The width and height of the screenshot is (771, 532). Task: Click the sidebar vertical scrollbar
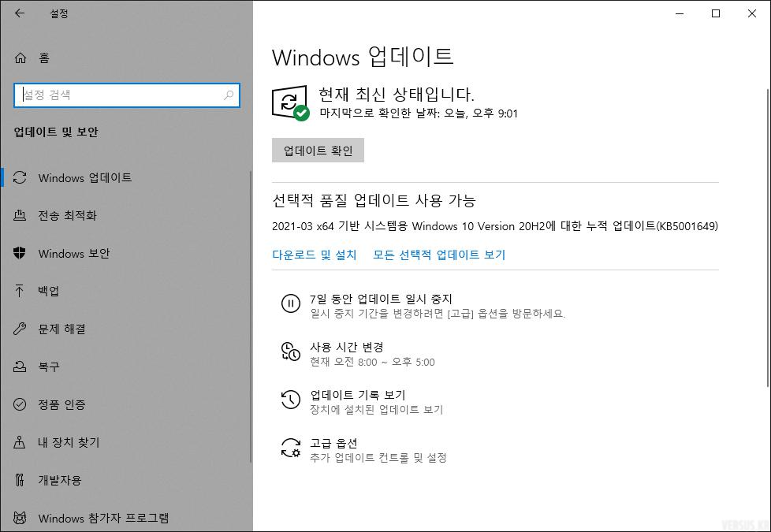(251, 317)
